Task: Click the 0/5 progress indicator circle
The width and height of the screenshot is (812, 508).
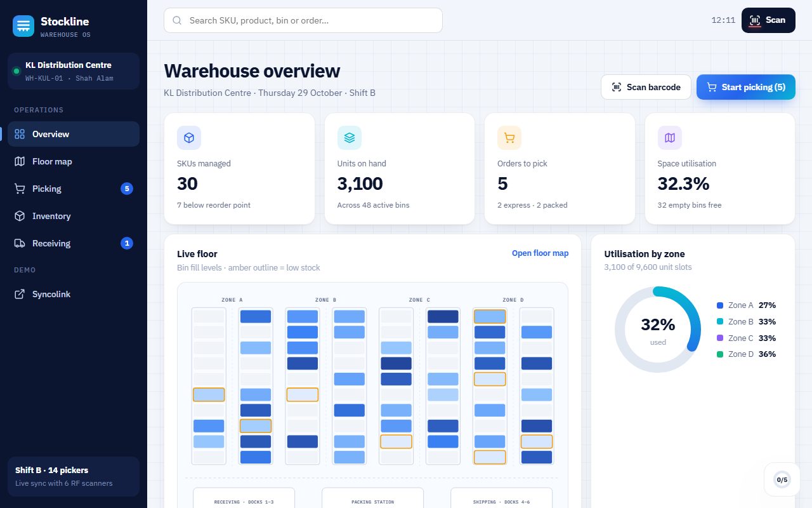Action: [x=782, y=479]
